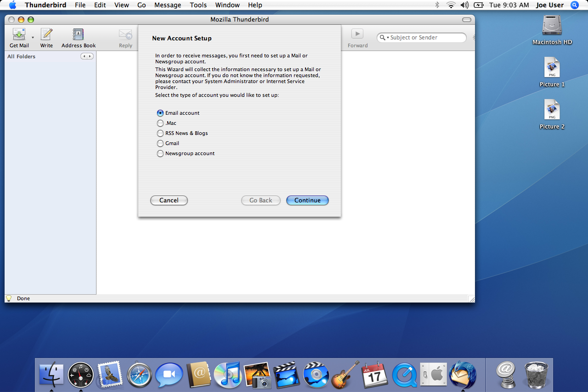Screen dimensions: 588x392
Task: Click the toolbar toggle pill button
Action: tap(467, 20)
